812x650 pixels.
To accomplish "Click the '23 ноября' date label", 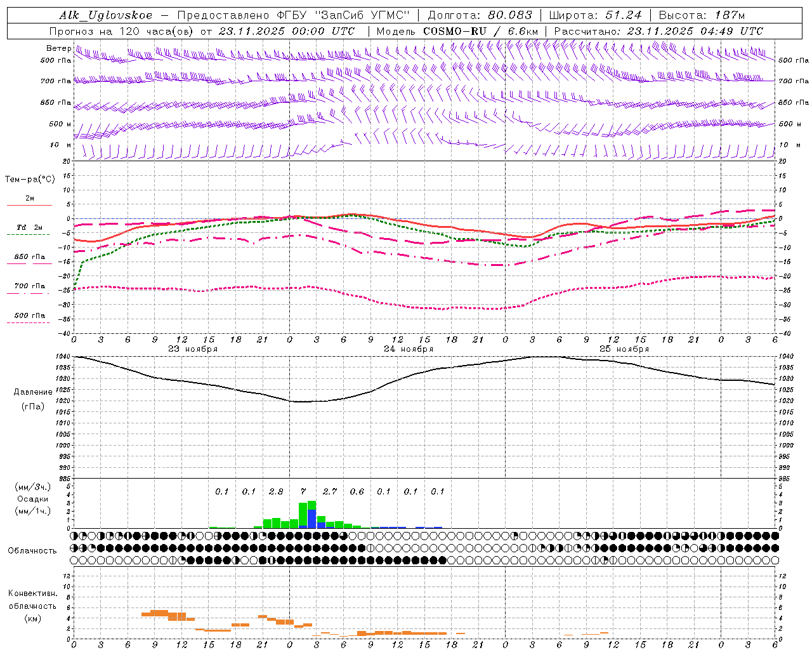I will (x=193, y=349).
